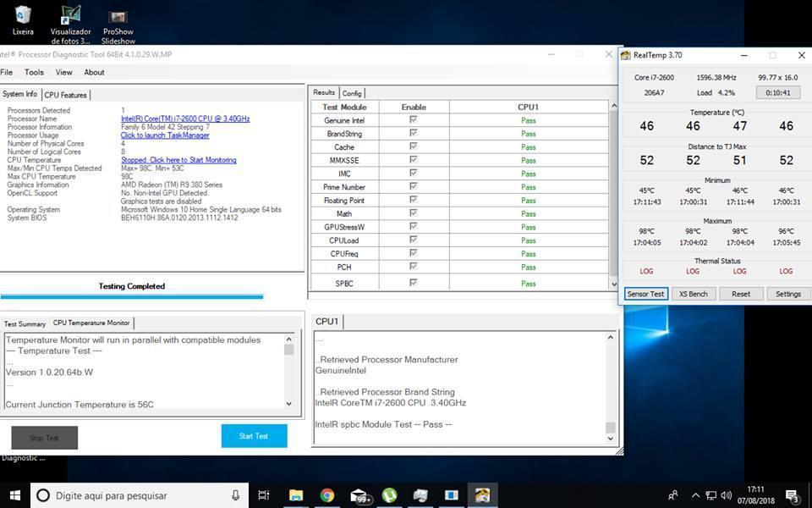Switch to the Config tab

(352, 93)
